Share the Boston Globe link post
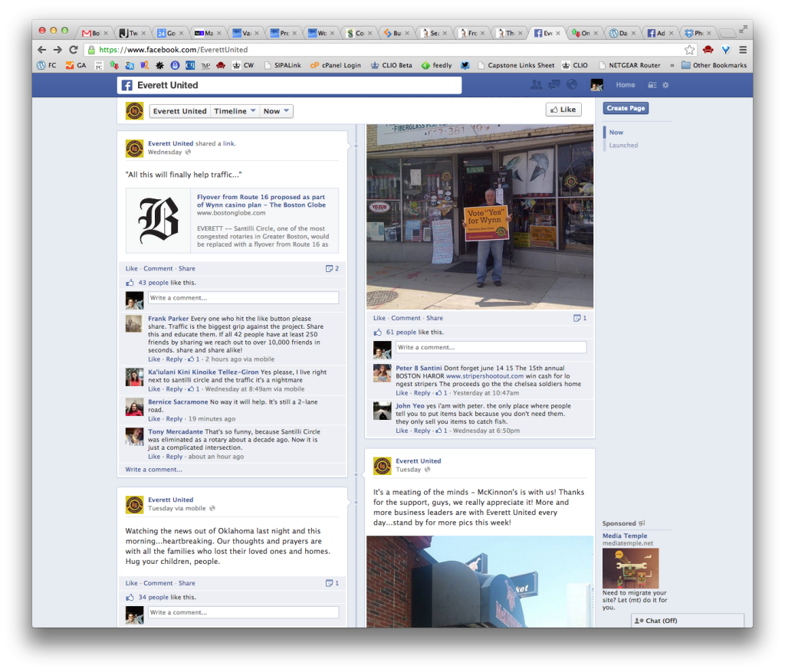The width and height of the screenshot is (785, 672). click(x=187, y=269)
